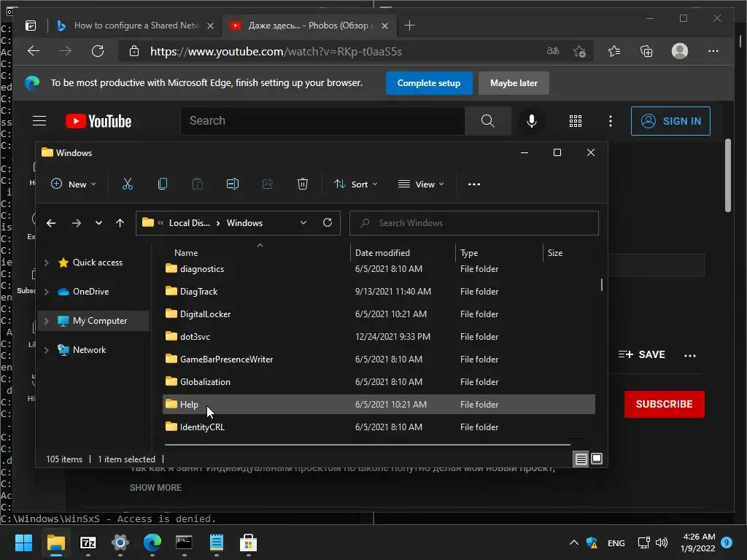Add this page to favorites star icon

pyautogui.click(x=579, y=51)
